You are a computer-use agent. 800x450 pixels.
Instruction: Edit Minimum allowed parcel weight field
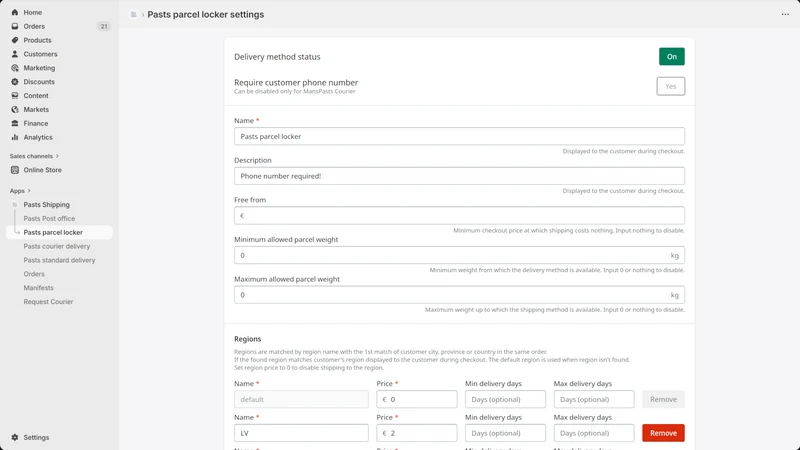click(x=459, y=255)
